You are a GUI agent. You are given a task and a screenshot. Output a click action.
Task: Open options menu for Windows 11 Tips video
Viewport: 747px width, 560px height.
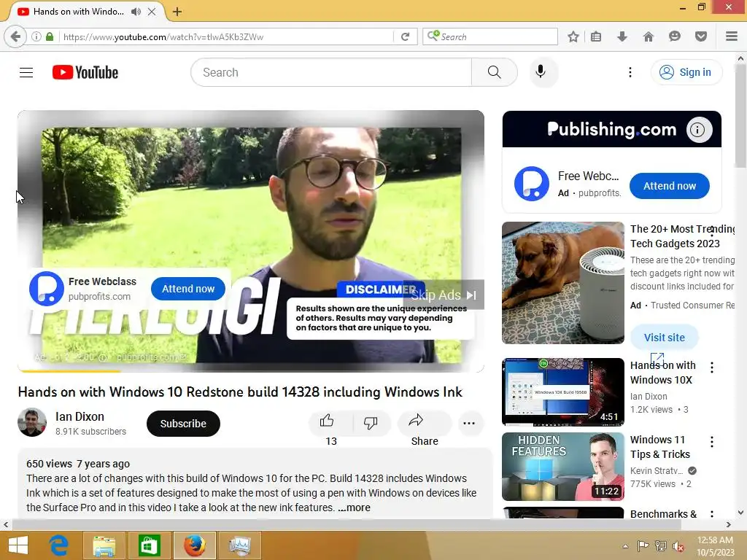point(712,441)
